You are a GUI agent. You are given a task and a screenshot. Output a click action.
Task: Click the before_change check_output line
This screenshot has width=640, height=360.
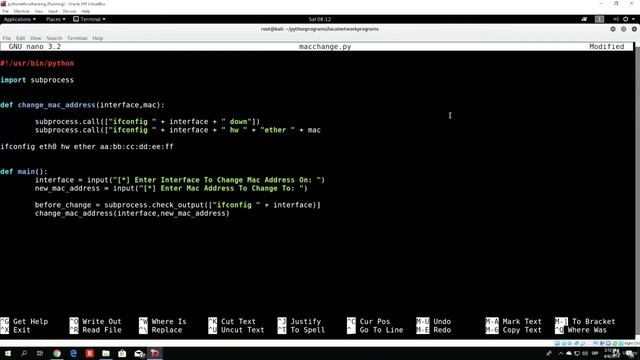click(x=178, y=205)
